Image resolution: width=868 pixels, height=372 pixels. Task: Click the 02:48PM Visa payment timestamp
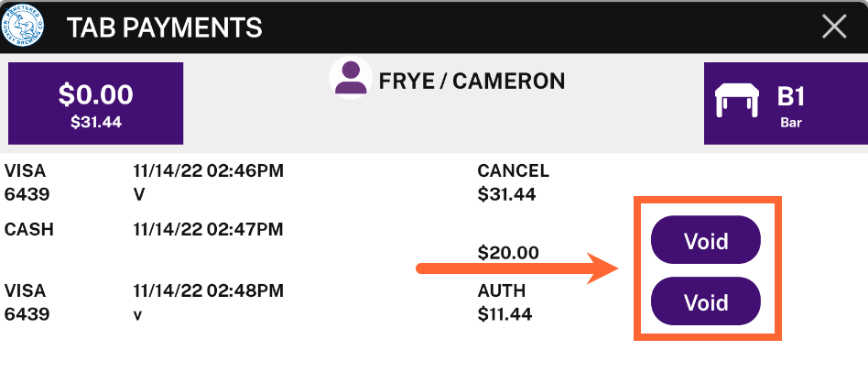coord(208,290)
